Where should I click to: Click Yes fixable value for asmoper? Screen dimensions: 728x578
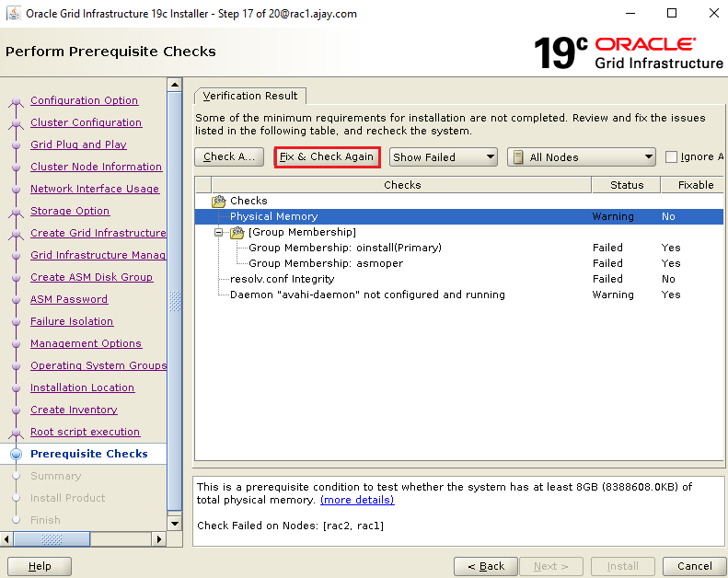[671, 264]
